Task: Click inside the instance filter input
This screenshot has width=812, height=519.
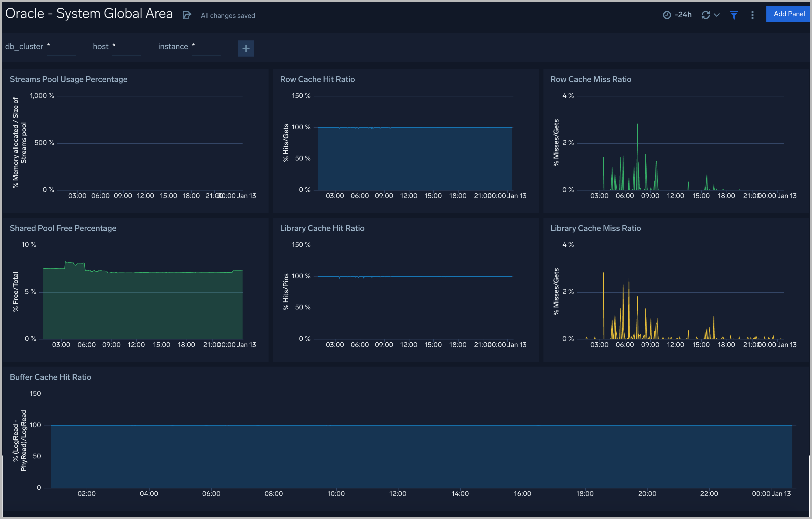Action: click(206, 47)
